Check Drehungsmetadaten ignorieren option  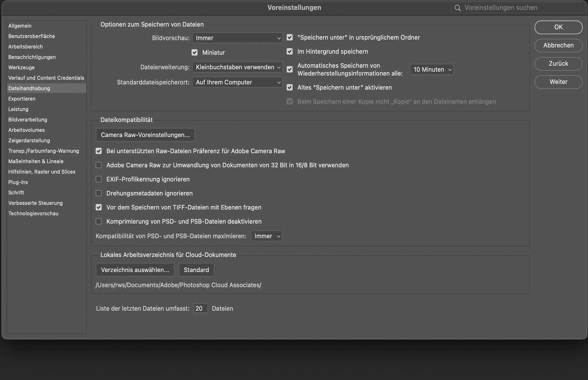click(x=99, y=193)
